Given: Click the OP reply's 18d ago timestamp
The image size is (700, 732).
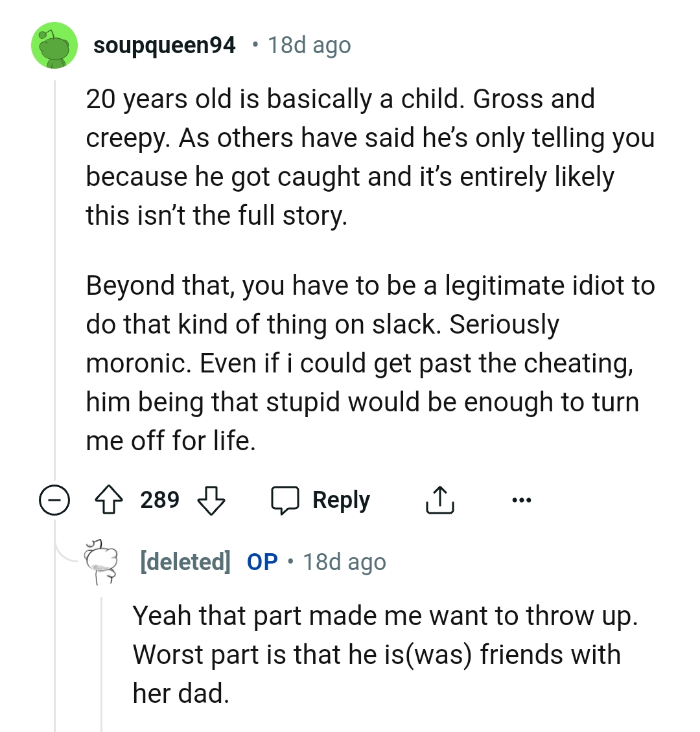Looking at the screenshot, I should coord(344,562).
